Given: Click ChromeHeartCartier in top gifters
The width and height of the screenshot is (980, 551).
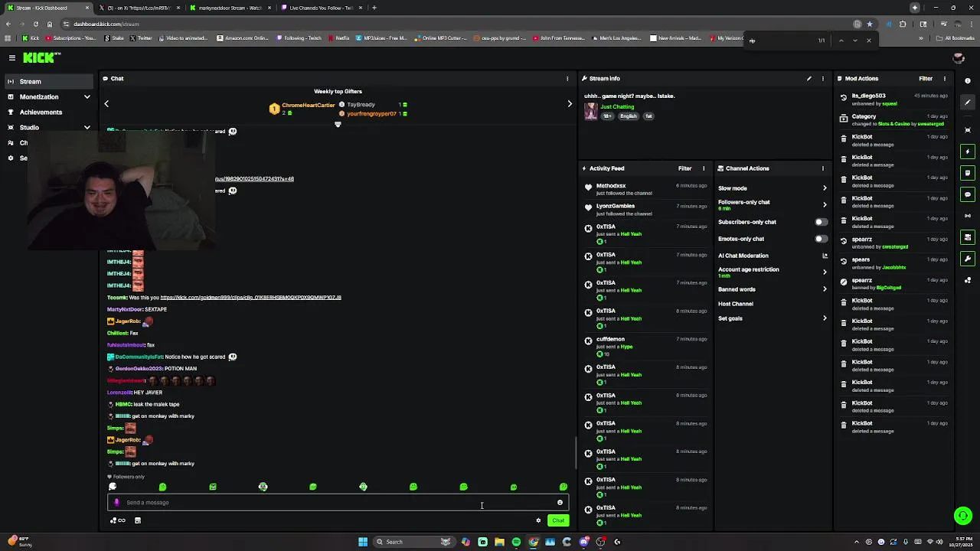Looking at the screenshot, I should (309, 105).
